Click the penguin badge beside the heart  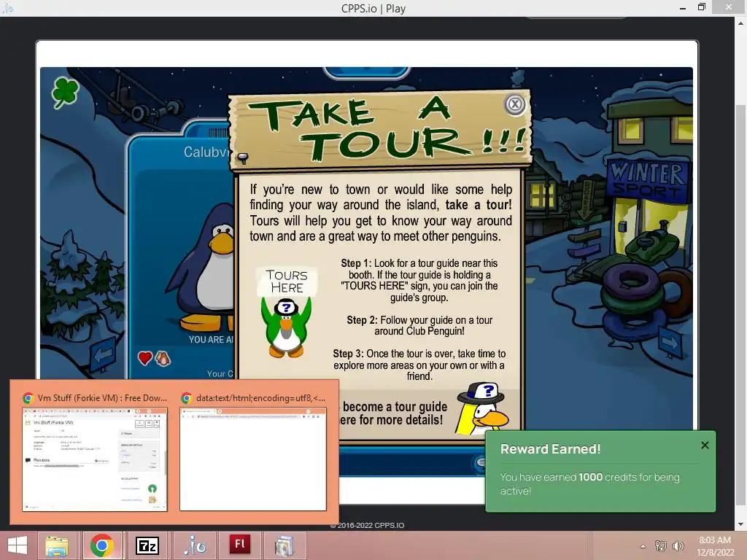pos(163,359)
